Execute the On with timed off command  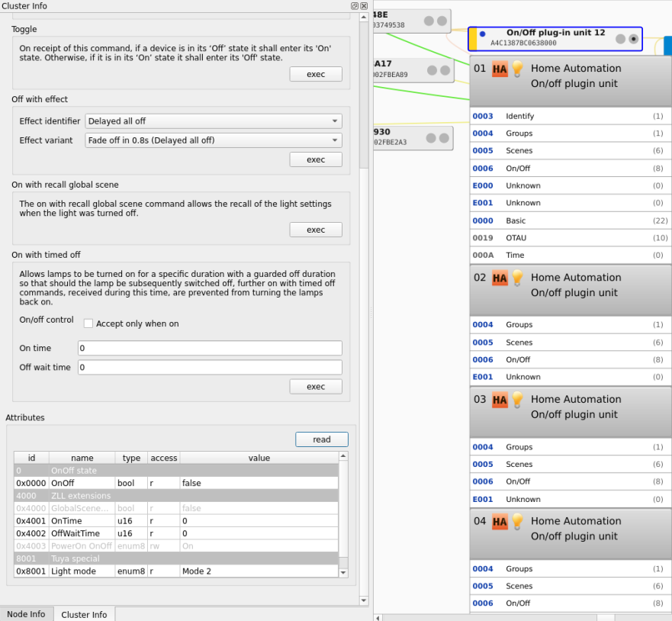(316, 387)
